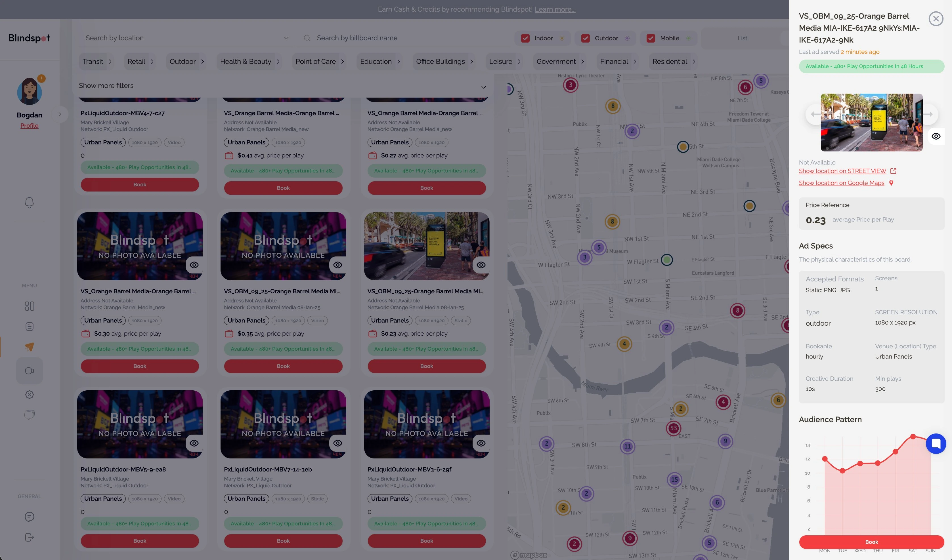Select the paper plane campaigns icon

pos(29,347)
